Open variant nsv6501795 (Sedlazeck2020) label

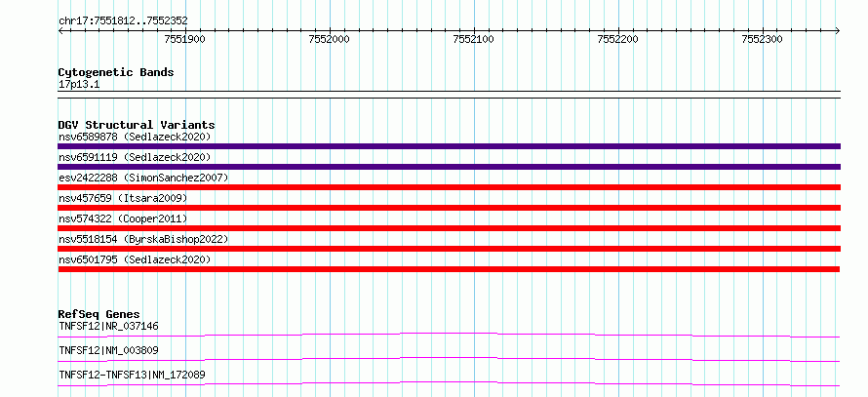point(135,259)
